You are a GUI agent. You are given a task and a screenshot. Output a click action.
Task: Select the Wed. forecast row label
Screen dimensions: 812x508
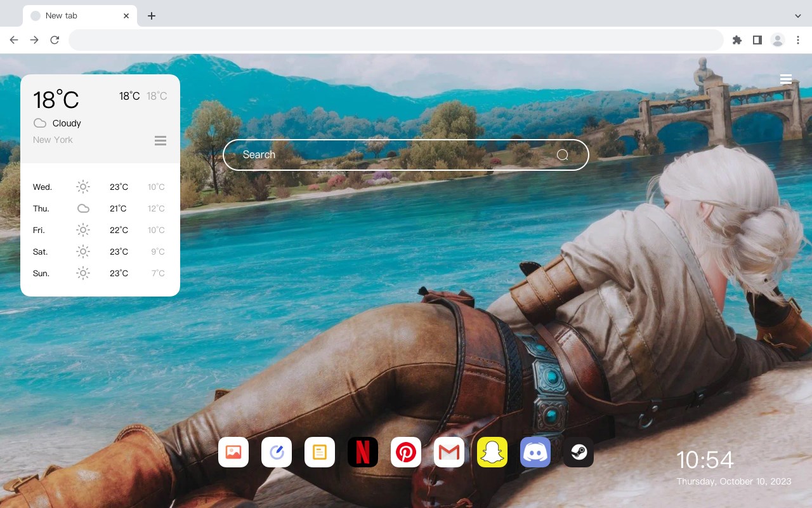[x=43, y=187]
